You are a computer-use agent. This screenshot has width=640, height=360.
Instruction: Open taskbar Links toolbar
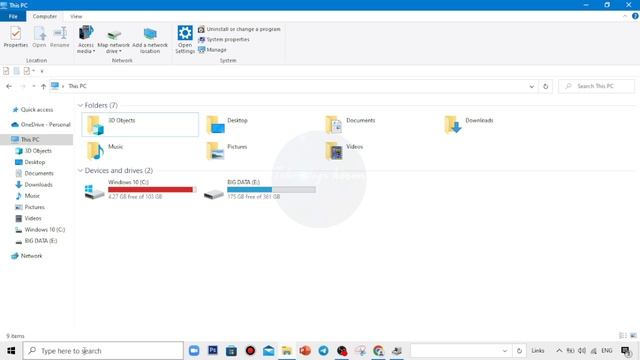[538, 351]
